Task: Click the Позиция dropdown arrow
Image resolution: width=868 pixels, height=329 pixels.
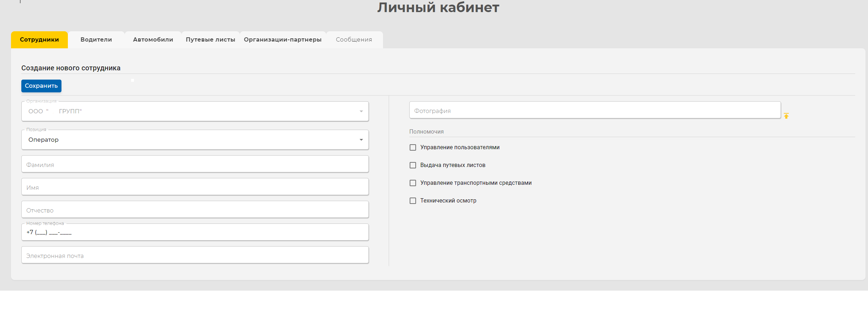Action: (361, 140)
